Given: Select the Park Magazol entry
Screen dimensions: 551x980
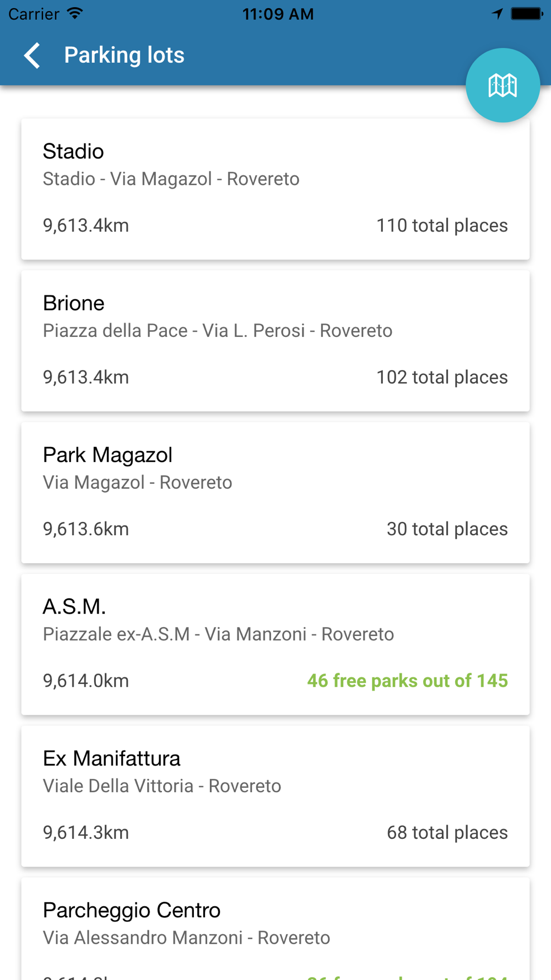Looking at the screenshot, I should tap(275, 492).
